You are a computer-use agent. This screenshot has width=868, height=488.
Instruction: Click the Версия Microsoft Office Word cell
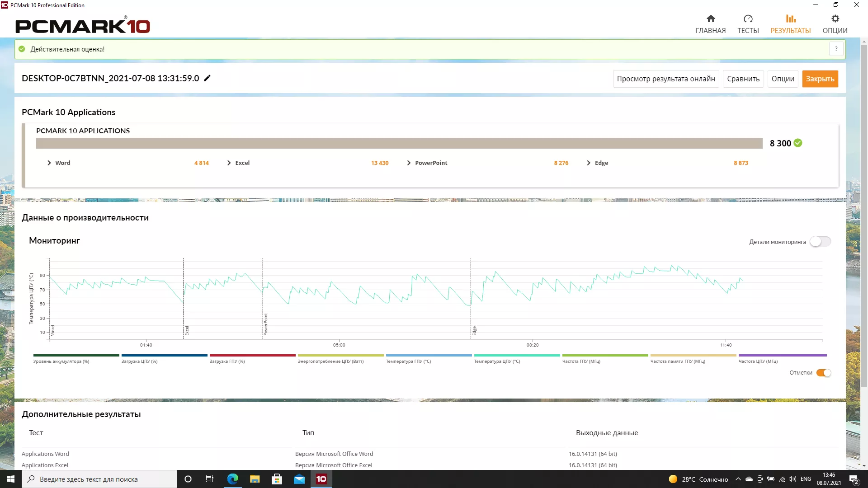[334, 454]
